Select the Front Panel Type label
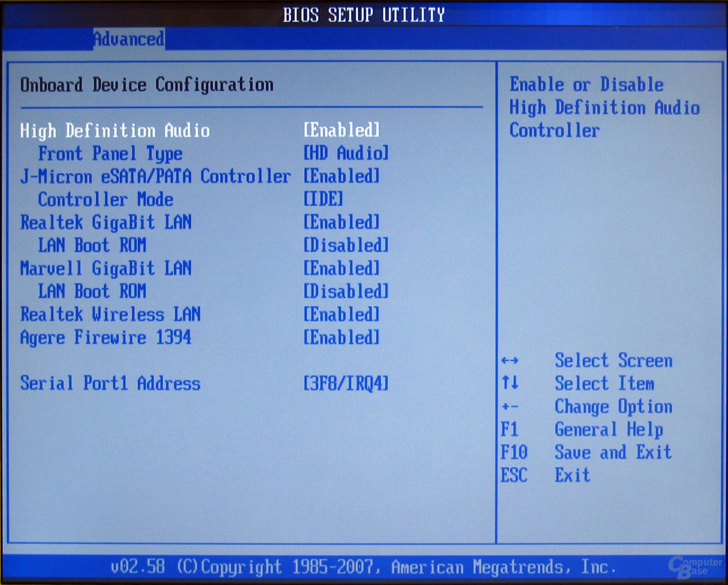Viewport: 728px width, 585px height. tap(110, 154)
